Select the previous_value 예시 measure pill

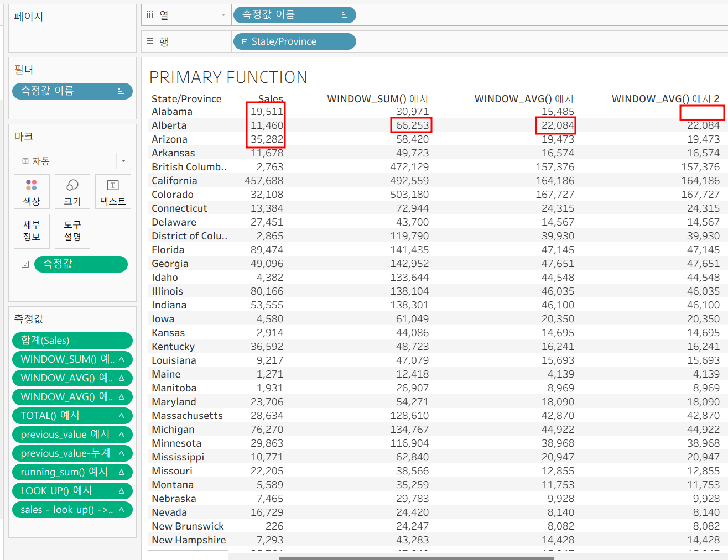click(72, 435)
